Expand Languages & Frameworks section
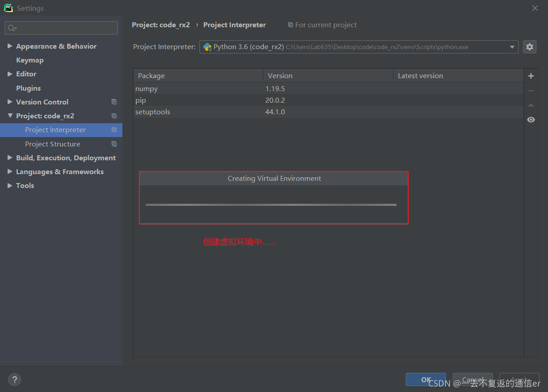The width and height of the screenshot is (548, 392). point(10,171)
